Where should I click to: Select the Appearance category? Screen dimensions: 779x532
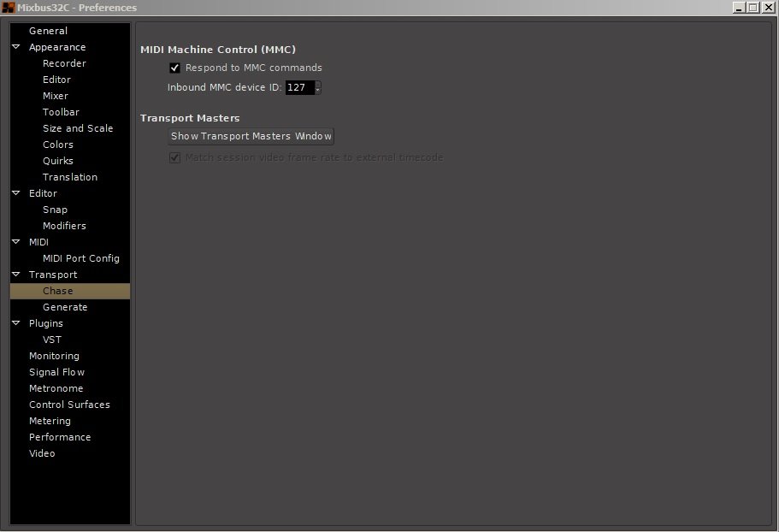pos(57,47)
